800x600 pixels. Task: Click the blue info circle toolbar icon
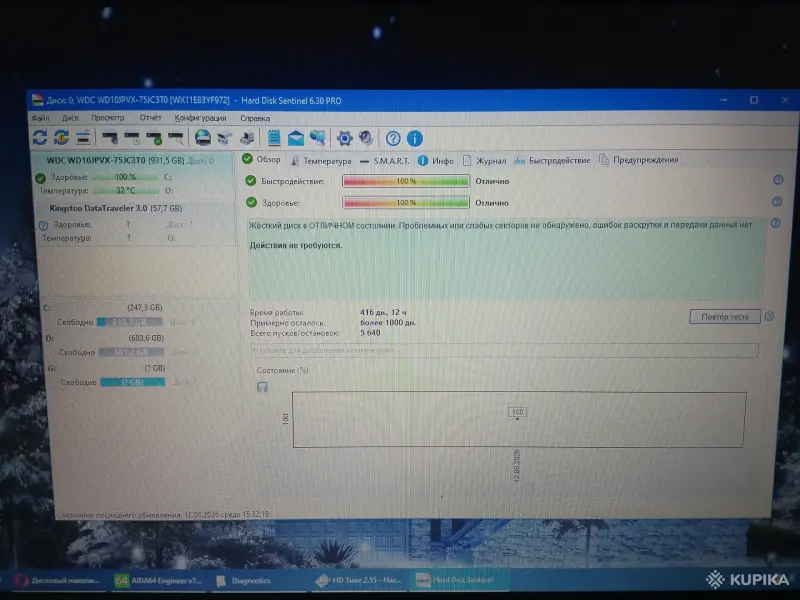415,138
